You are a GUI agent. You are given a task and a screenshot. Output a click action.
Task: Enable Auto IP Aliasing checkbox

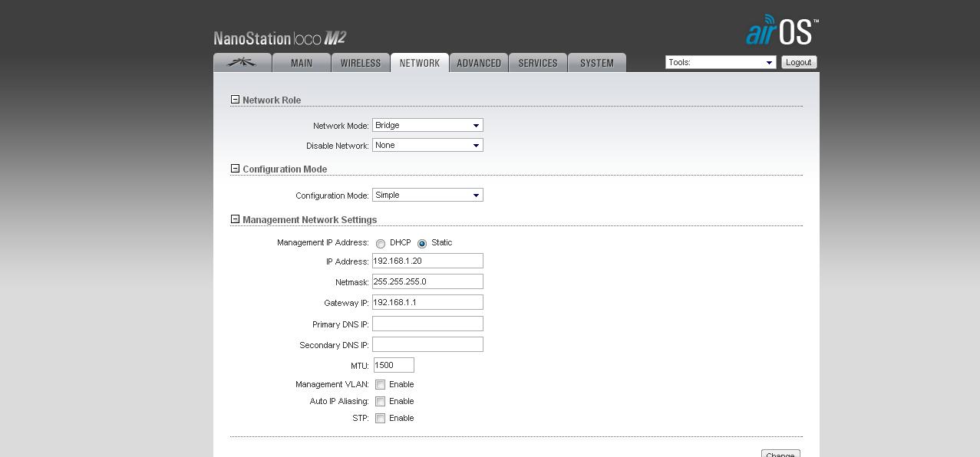(x=381, y=402)
